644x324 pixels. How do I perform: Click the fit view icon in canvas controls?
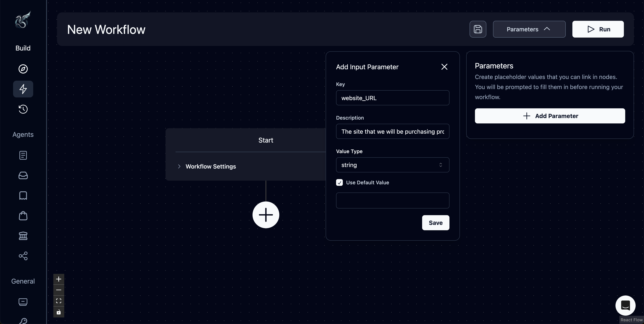tap(59, 301)
